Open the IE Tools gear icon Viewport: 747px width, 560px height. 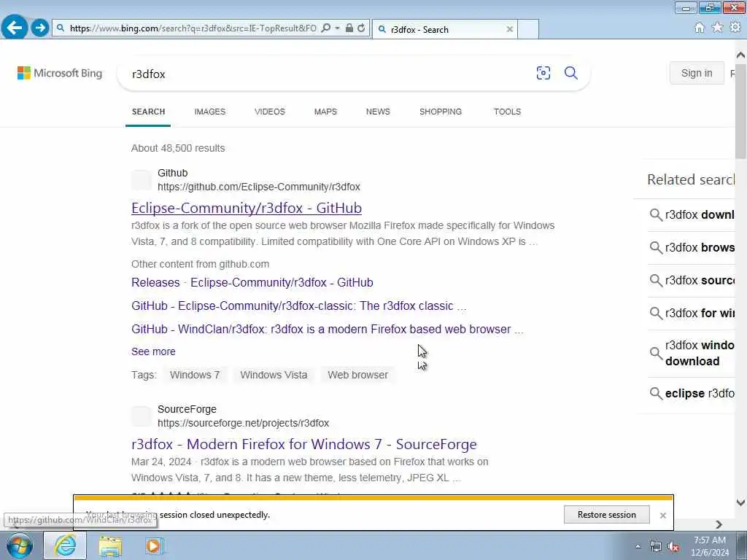[x=735, y=28]
